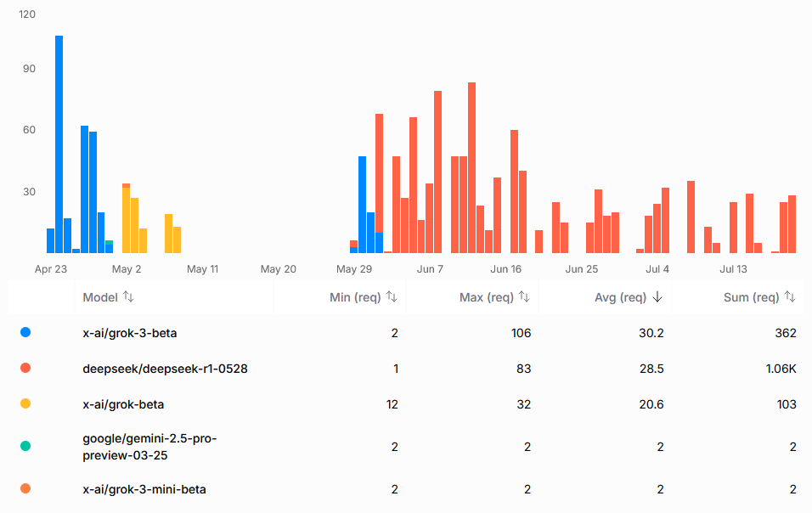812x513 pixels.
Task: Select google/gemini-2.5-pro-preview-03-25 model name
Action: [x=149, y=447]
